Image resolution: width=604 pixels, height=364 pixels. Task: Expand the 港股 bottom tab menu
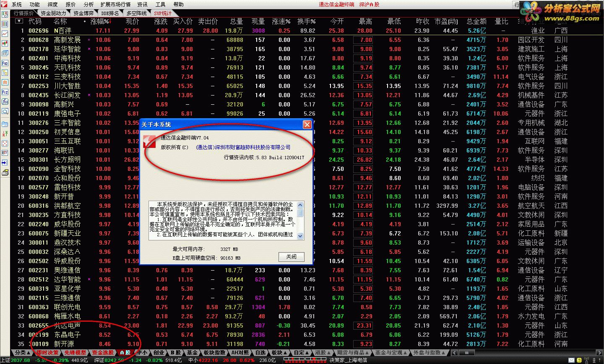point(323,353)
